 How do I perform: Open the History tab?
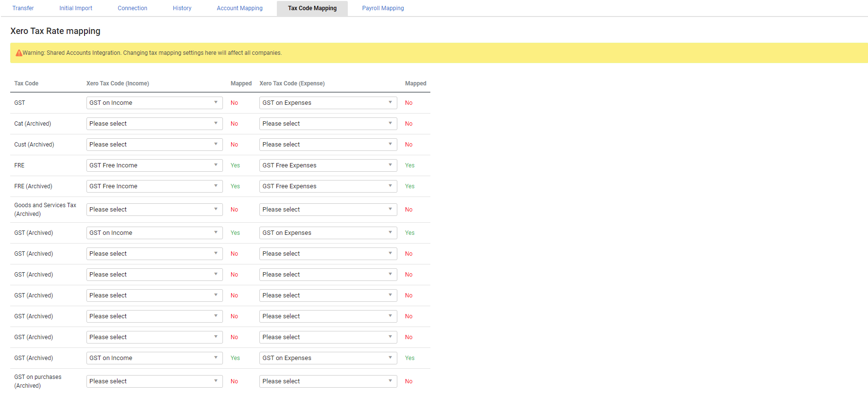(x=182, y=8)
